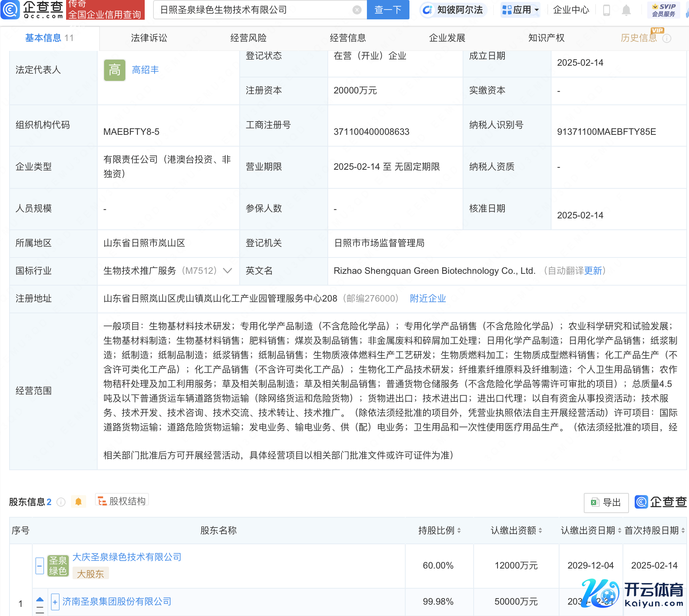Switch to 法律诉讼 tab
This screenshot has height=616, width=689.
(149, 38)
